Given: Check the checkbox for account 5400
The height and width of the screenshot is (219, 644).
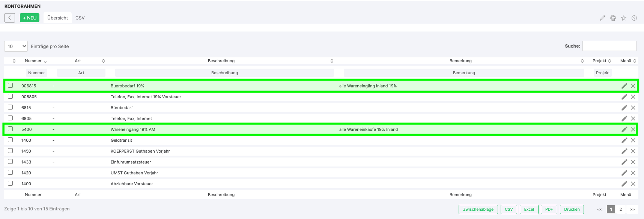Looking at the screenshot, I should tap(11, 129).
